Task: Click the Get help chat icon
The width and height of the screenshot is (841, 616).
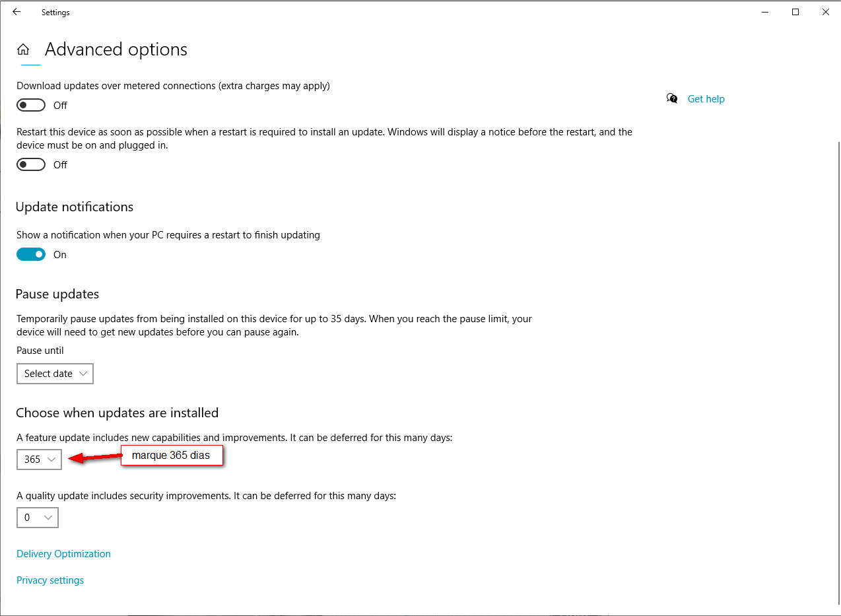Action: point(672,98)
